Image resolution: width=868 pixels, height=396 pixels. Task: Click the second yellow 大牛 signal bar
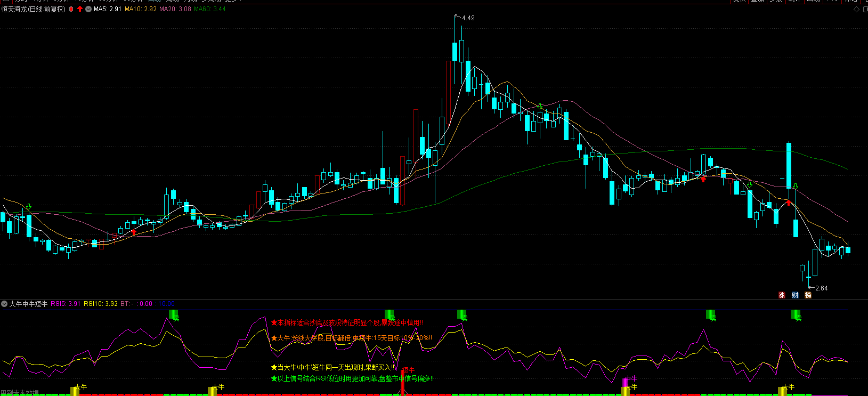click(213, 391)
